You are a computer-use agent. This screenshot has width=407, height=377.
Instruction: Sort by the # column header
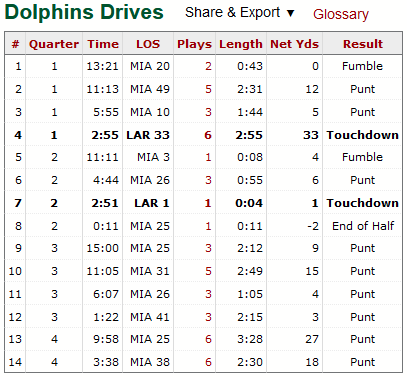pyautogui.click(x=15, y=44)
